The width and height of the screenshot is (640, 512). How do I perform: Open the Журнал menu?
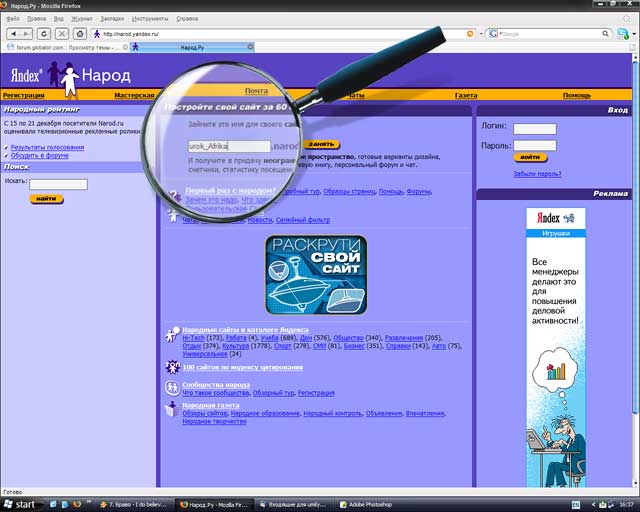pyautogui.click(x=82, y=19)
